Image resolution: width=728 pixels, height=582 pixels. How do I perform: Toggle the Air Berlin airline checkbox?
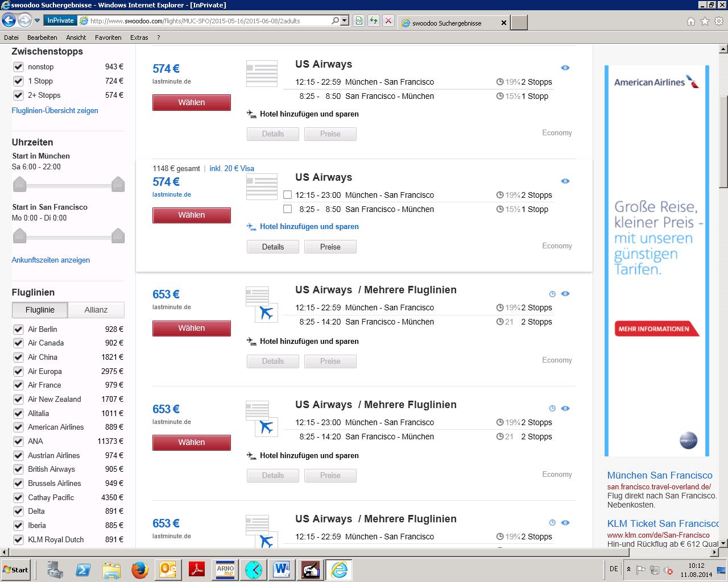18,329
